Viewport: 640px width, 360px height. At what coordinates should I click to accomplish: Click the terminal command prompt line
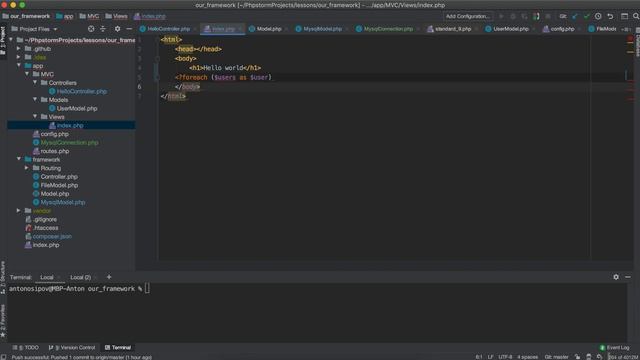point(79,289)
